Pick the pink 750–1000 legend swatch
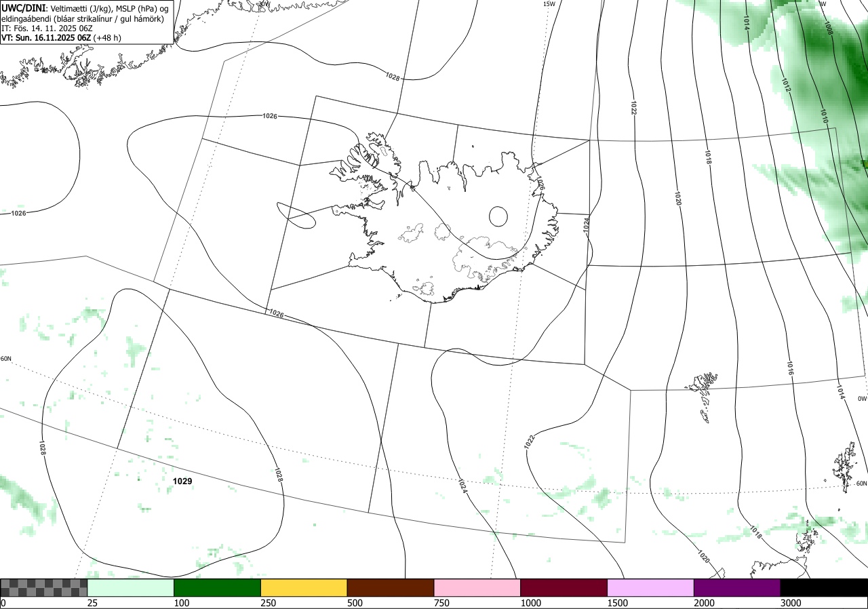The image size is (868, 609). [477, 587]
